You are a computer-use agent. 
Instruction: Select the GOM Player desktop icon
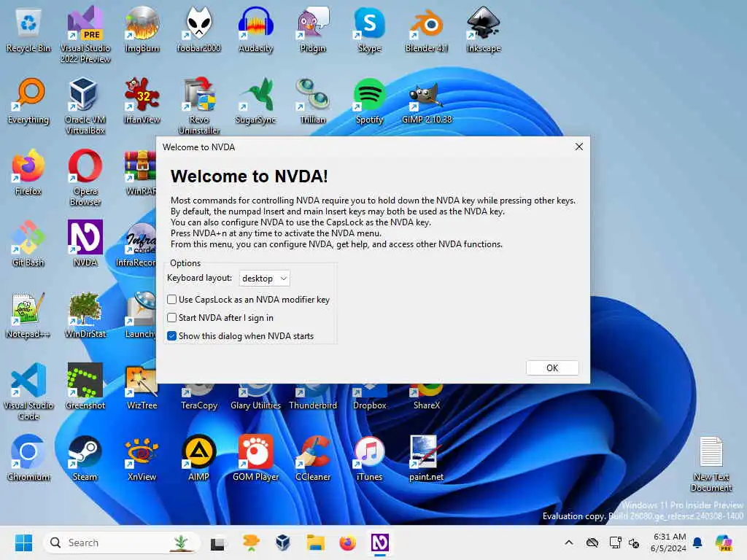click(256, 459)
